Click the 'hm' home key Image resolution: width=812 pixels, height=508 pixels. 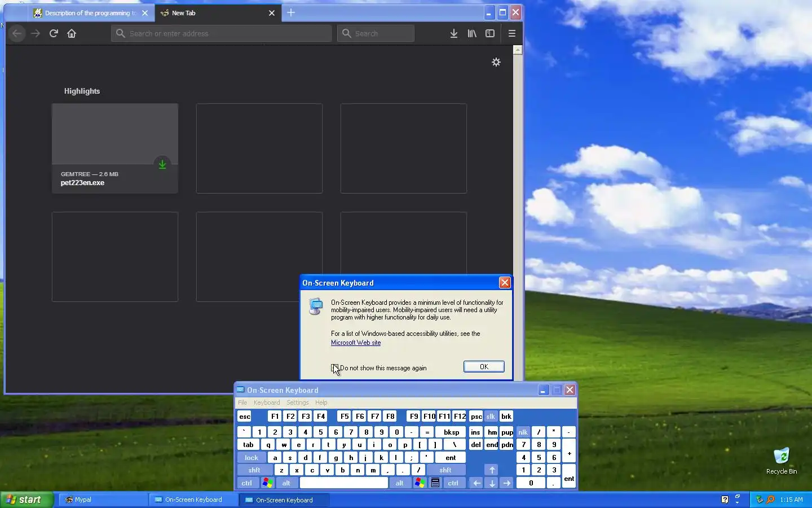point(492,432)
